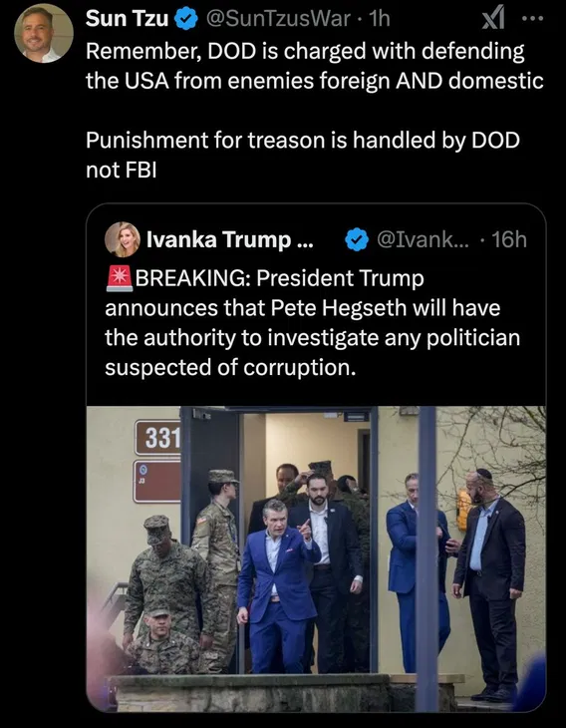
Task: Click the quoted post's blue verified badge
Action: point(357,239)
